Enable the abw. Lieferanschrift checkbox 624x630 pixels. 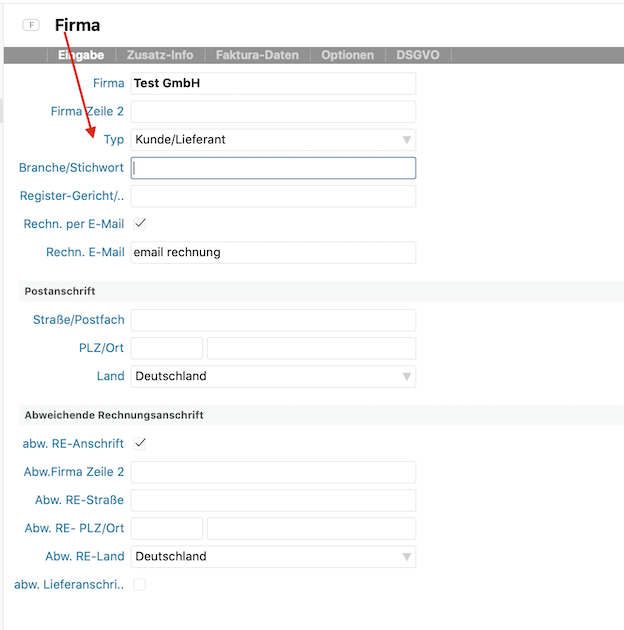(x=140, y=584)
